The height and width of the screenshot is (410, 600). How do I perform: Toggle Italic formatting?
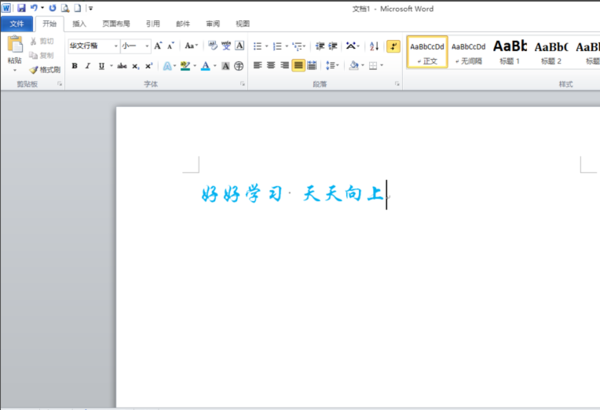[88, 66]
